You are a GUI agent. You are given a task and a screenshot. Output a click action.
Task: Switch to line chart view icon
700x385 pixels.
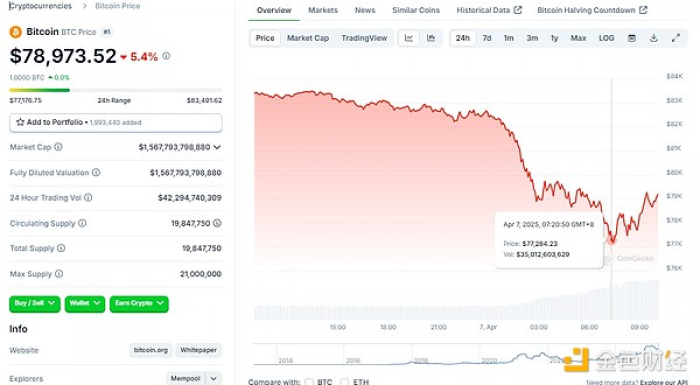click(408, 38)
